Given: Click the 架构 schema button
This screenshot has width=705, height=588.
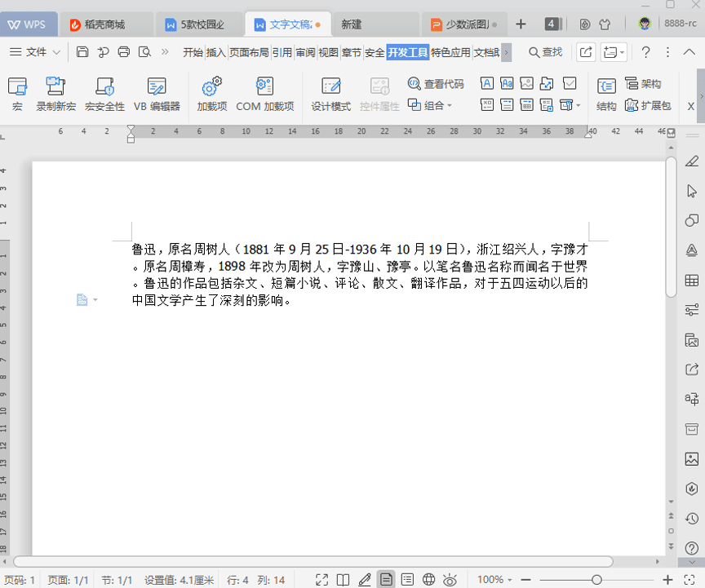Looking at the screenshot, I should (x=642, y=84).
